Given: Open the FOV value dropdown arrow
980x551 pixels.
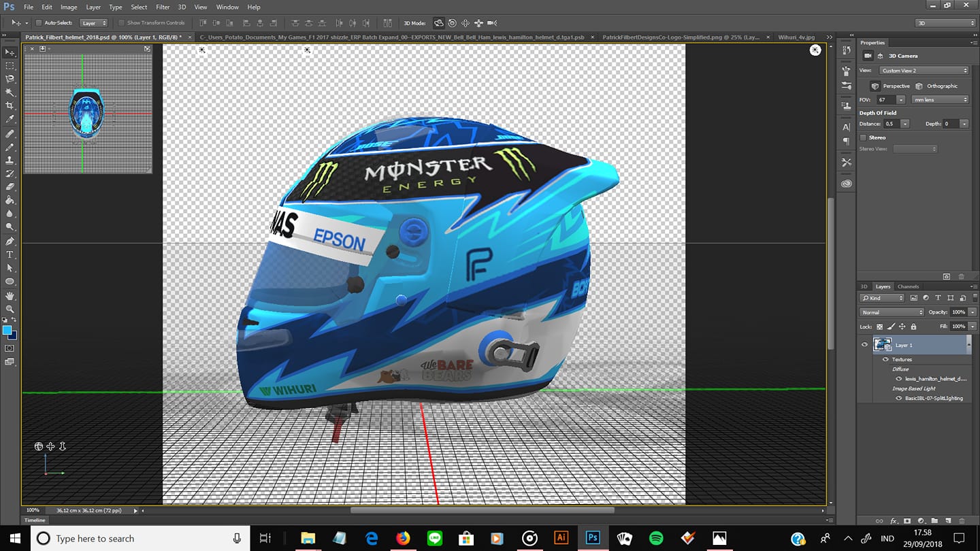Looking at the screenshot, I should (901, 100).
